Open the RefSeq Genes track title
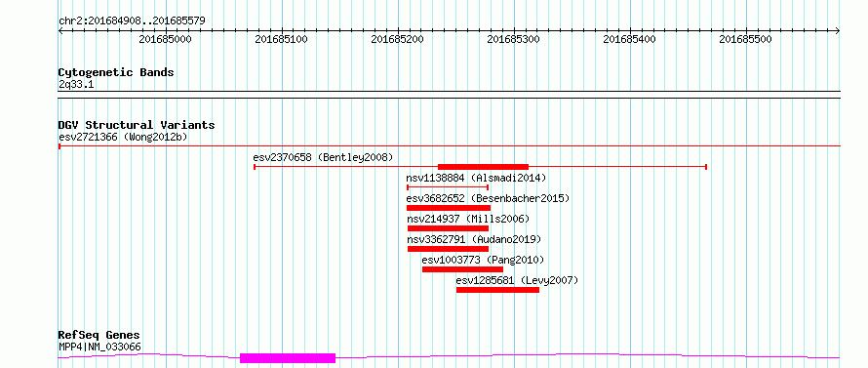The width and height of the screenshot is (868, 368). (99, 336)
